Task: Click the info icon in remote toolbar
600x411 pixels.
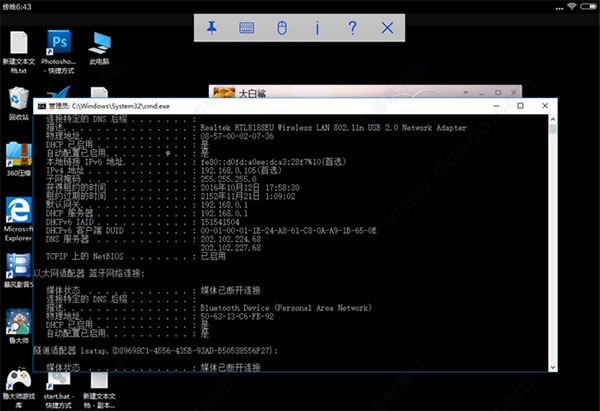Action: 317,28
